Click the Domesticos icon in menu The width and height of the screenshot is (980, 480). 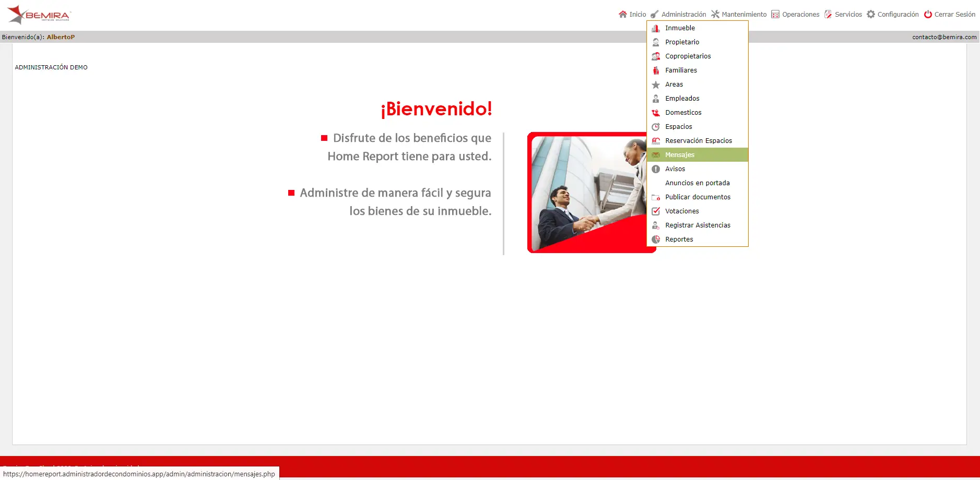pyautogui.click(x=656, y=113)
